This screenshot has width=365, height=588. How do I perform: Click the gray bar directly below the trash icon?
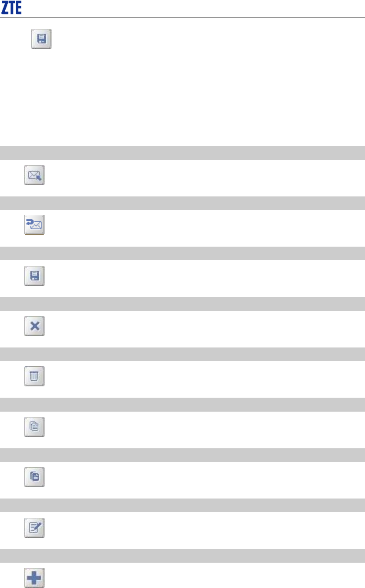[x=182, y=404]
